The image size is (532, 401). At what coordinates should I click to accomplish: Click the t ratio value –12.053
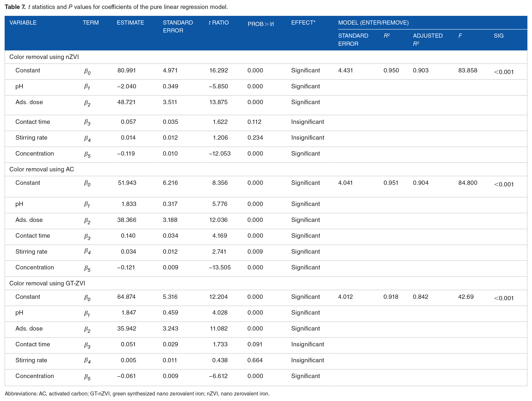point(219,154)
